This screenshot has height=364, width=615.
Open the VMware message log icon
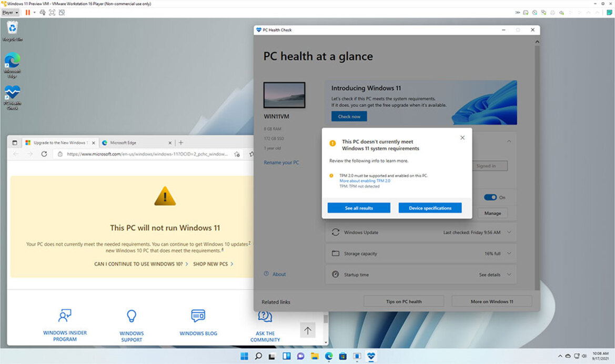click(609, 13)
